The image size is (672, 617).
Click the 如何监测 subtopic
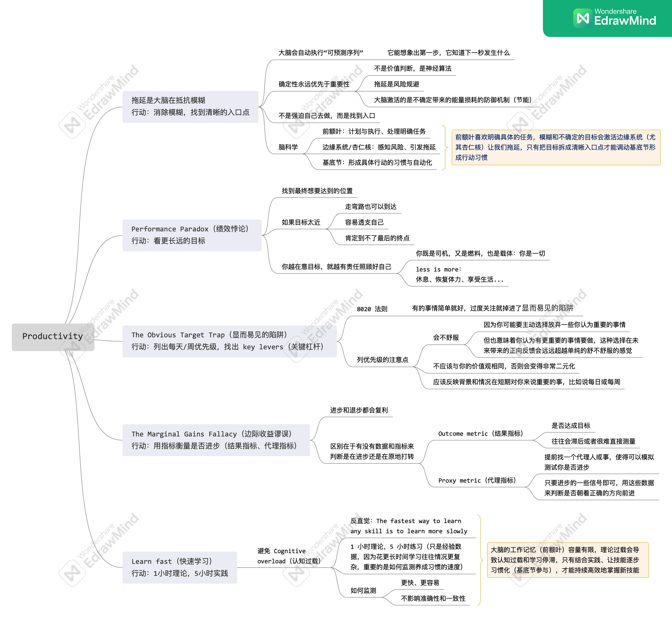[x=363, y=591]
